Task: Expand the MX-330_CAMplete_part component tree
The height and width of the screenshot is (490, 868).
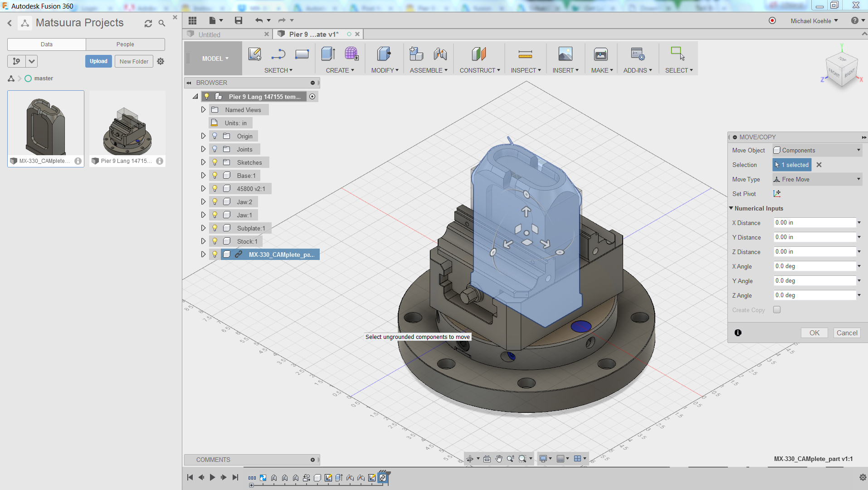Action: tap(203, 255)
